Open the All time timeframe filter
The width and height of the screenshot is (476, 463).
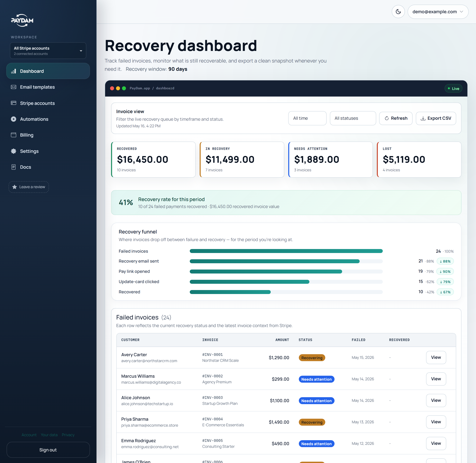coord(307,118)
